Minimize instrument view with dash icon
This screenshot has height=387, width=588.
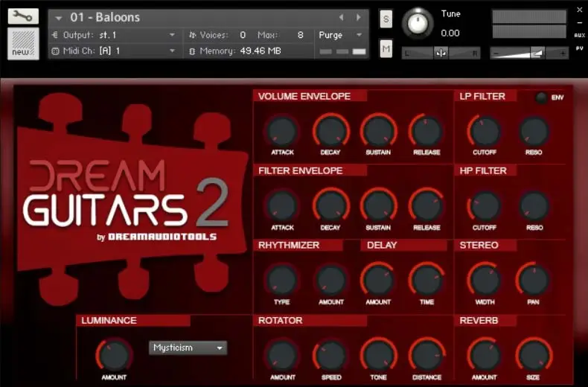pos(579,23)
